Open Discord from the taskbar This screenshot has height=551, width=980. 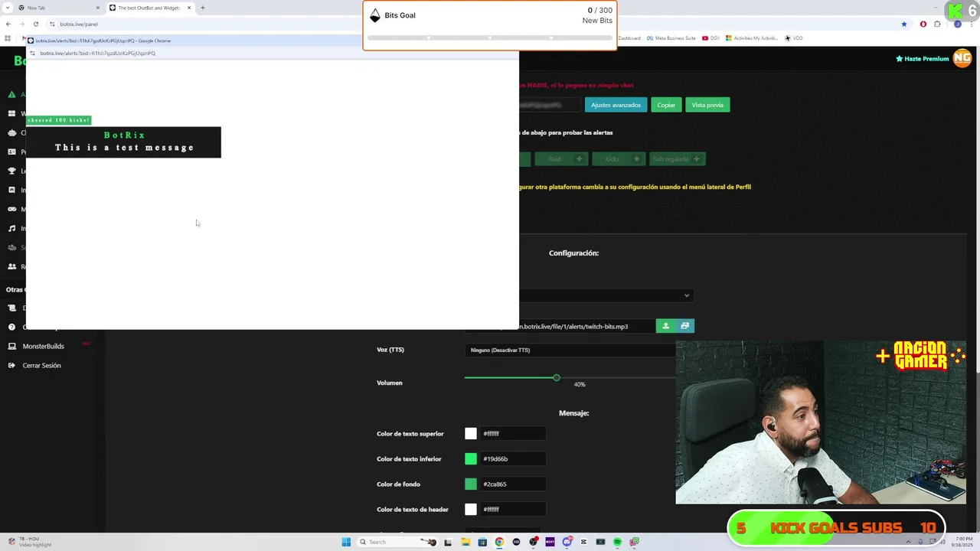pos(567,542)
